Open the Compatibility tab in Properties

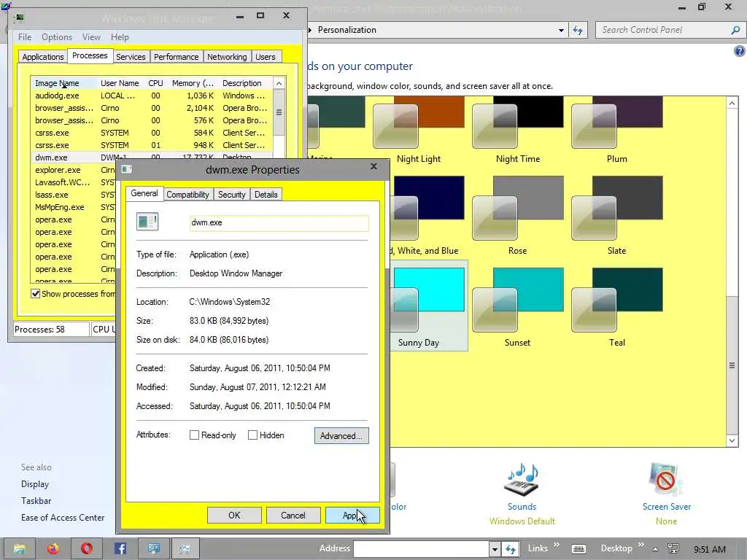pyautogui.click(x=187, y=194)
